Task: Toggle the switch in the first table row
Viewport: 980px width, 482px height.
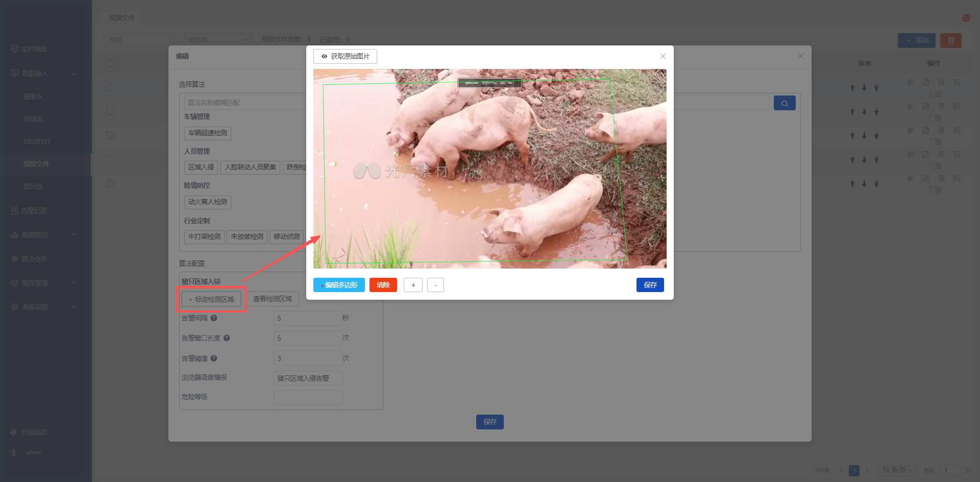Action: 936,94
